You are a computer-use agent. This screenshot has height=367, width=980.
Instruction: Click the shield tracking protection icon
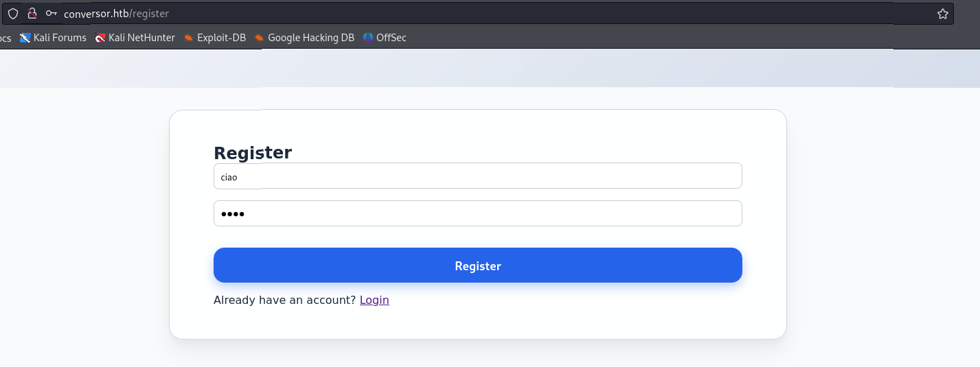tap(13, 14)
